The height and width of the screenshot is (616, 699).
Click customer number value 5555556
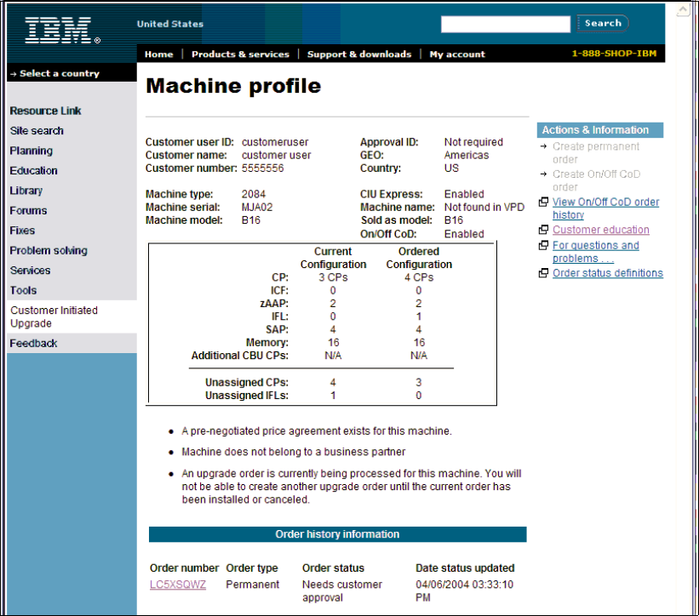click(x=262, y=168)
